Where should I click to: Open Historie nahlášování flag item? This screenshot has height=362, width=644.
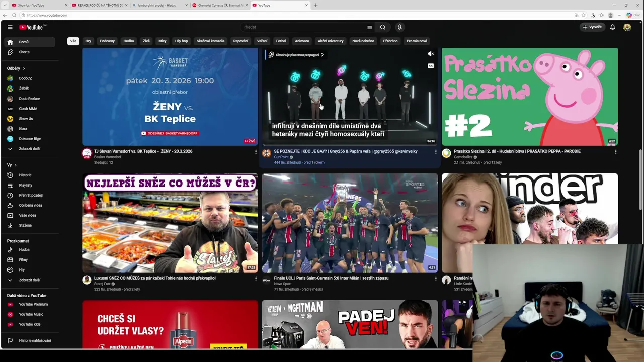pos(30,341)
